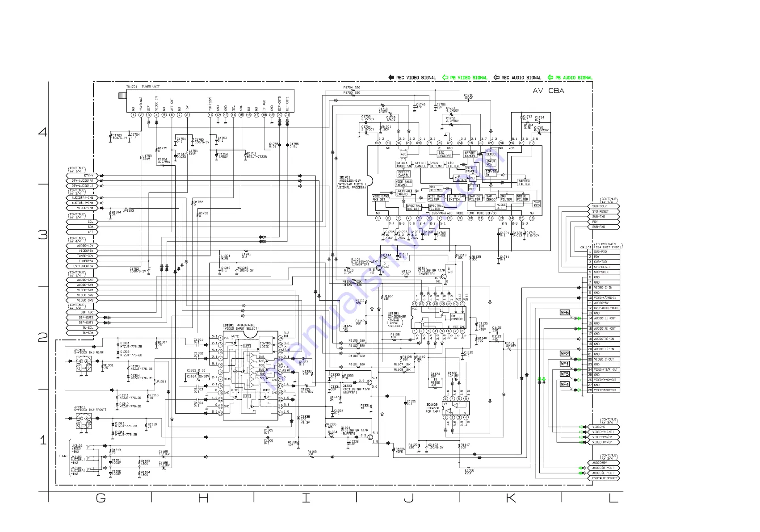
Task: Click the CONTROL LOGIC block in IC1301
Action: (266, 345)
